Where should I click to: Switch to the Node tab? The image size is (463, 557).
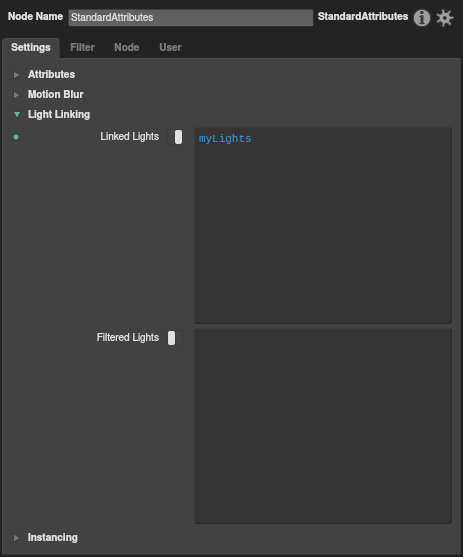126,47
